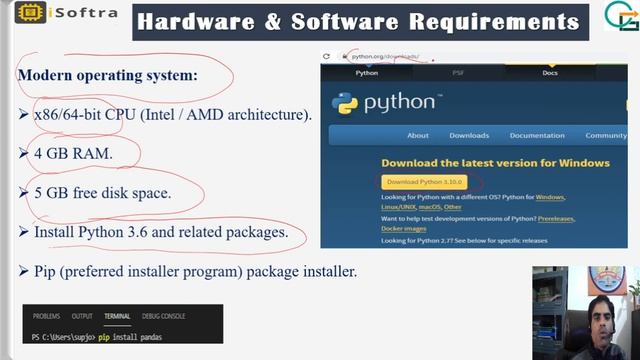The image size is (640, 360).
Task: Open the Downloads menu
Action: point(469,135)
